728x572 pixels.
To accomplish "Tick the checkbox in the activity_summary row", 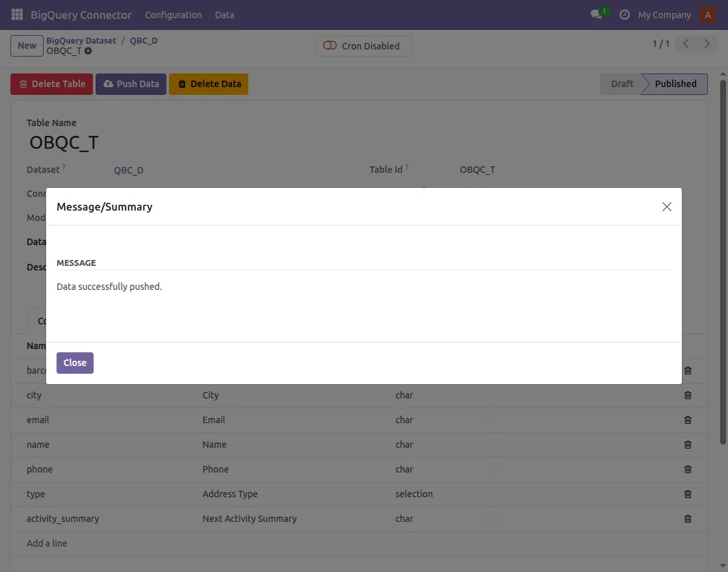I will (x=491, y=519).
